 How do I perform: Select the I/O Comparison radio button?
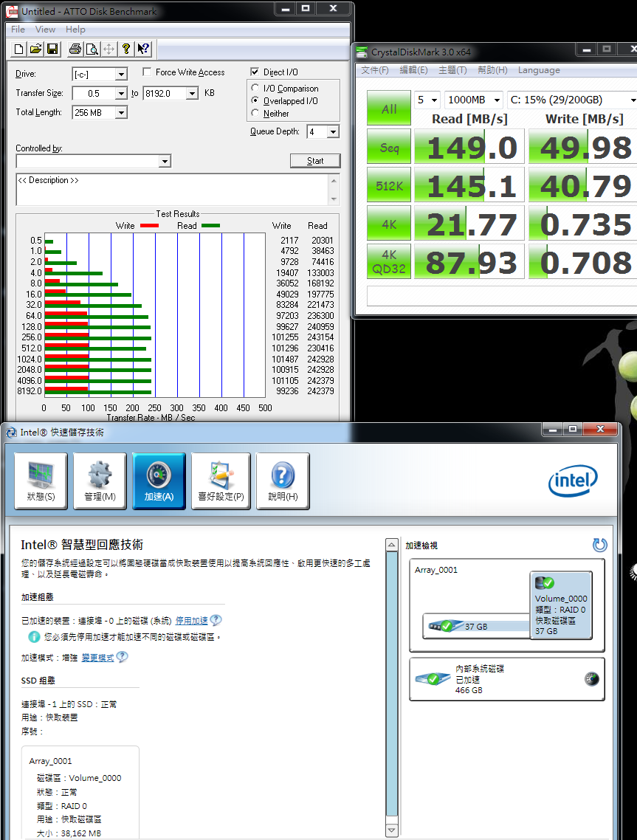255,88
